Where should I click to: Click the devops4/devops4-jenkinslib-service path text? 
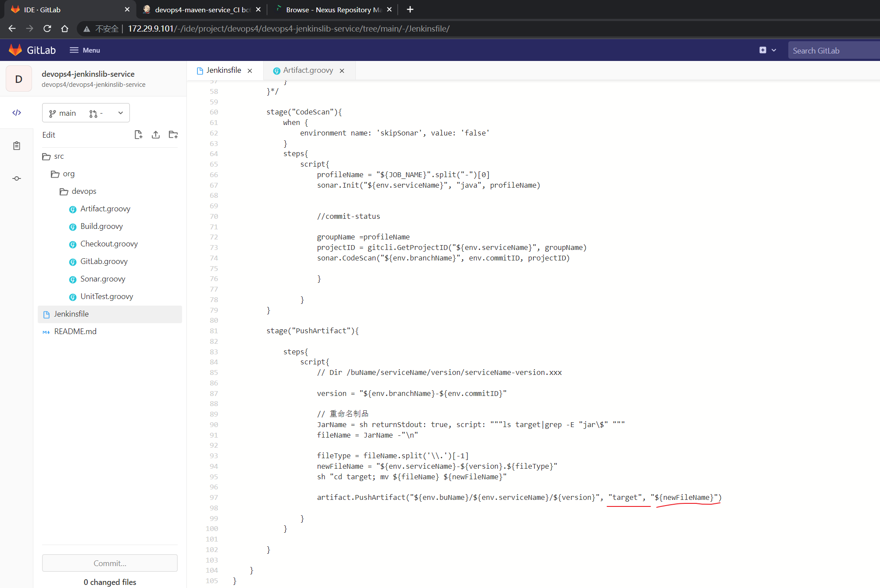click(93, 85)
